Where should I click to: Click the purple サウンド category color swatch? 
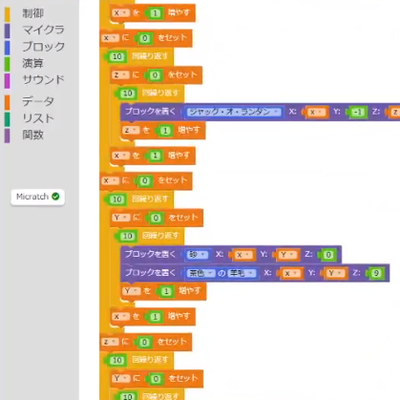click(7, 81)
